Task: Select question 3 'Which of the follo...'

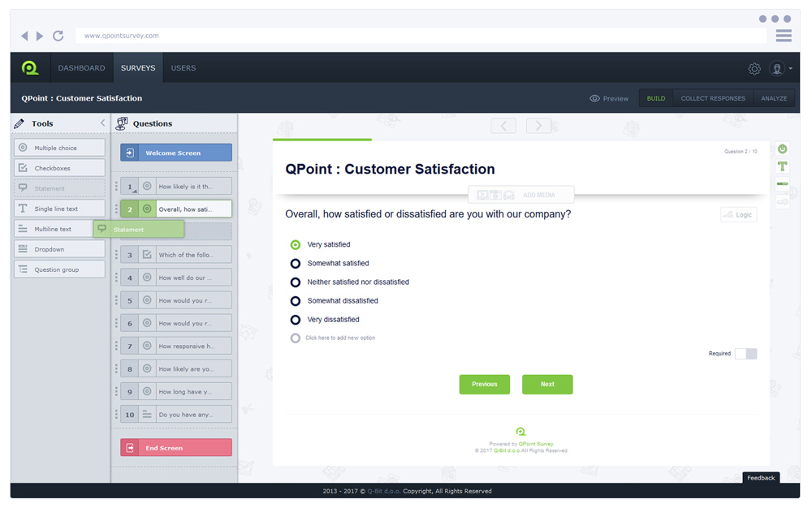Action: [176, 255]
